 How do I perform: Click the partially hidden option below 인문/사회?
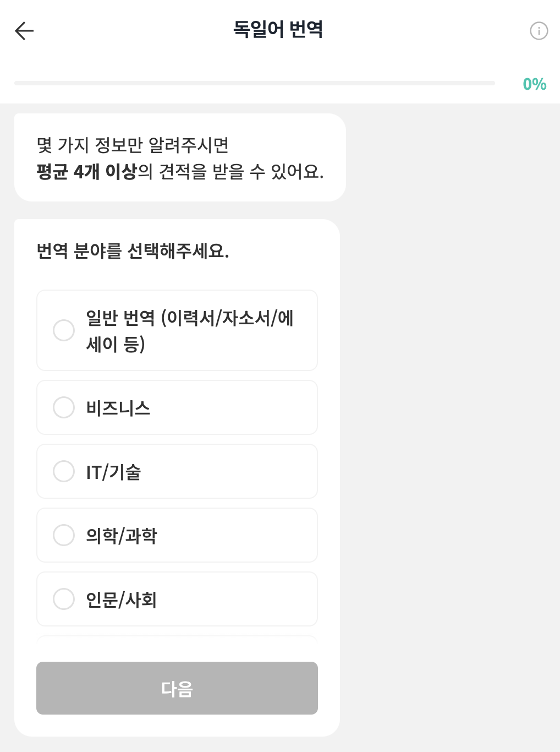point(177,639)
